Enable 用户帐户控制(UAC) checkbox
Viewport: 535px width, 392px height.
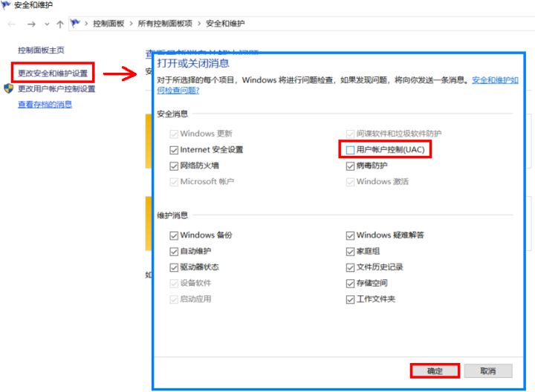pos(350,150)
